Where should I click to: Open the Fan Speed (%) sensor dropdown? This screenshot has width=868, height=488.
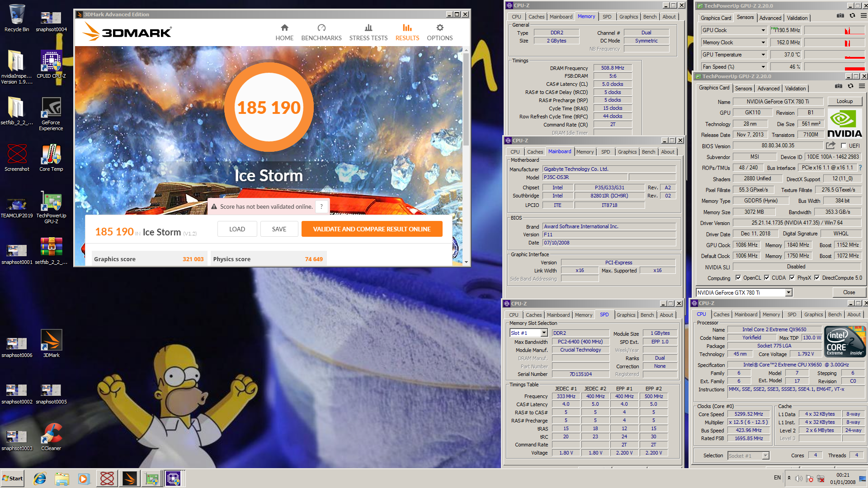[x=763, y=67]
